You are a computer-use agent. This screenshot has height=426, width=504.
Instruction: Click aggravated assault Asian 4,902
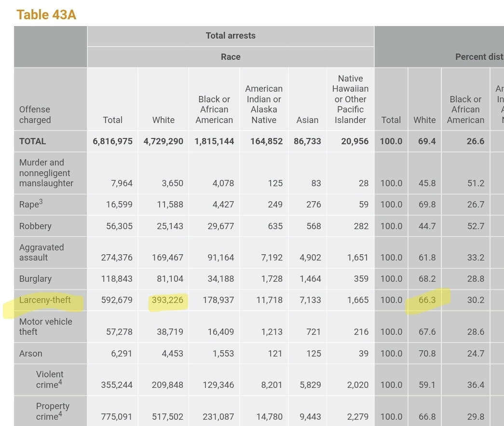310,258
